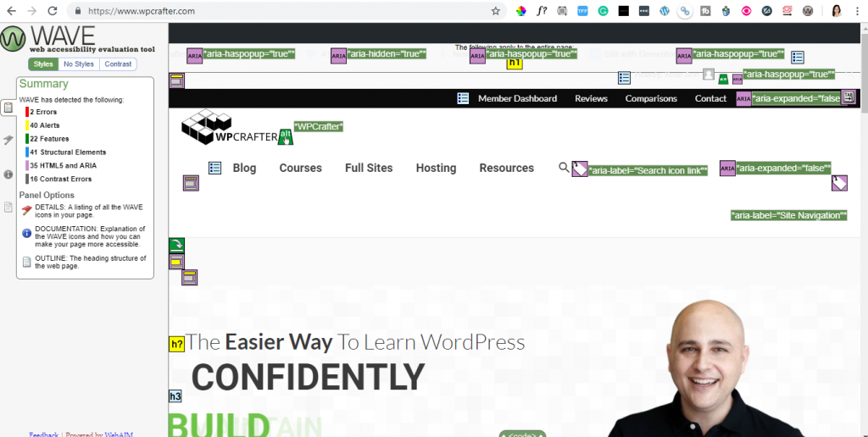Click the chain link extension icon
This screenshot has height=437, width=868.
[x=685, y=10]
